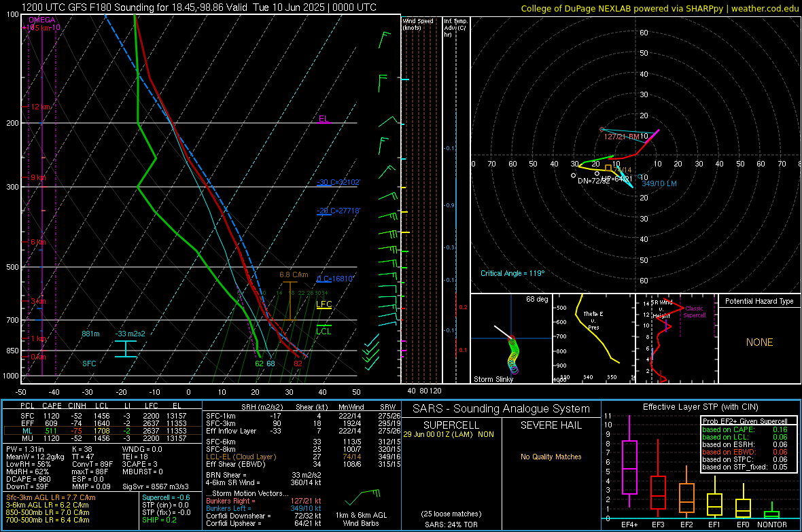Click the Theta-E v. Pres inset label
Image resolution: width=802 pixels, height=532 pixels.
[593, 320]
